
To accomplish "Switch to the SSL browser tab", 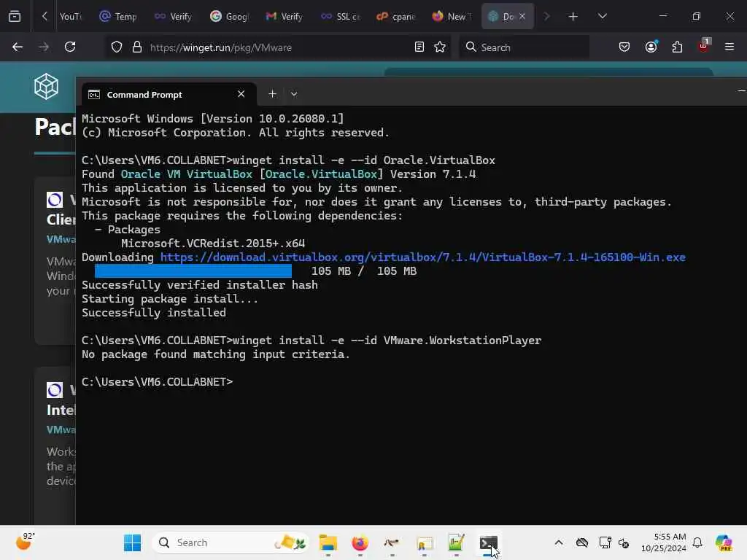I will click(341, 17).
